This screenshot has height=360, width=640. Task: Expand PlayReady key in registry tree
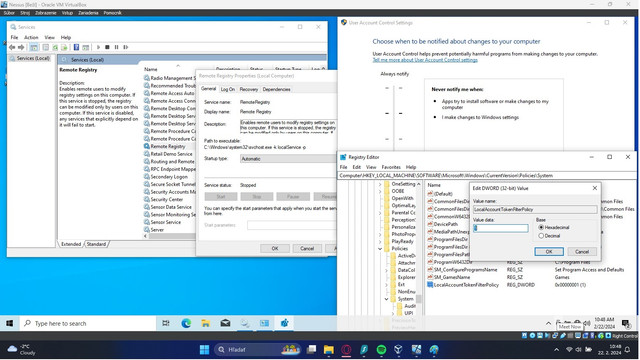point(380,242)
